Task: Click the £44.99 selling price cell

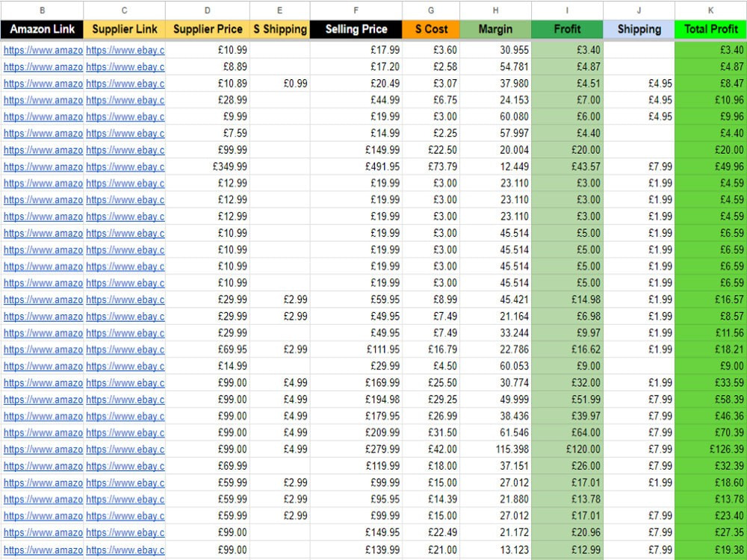Action: 356,100
